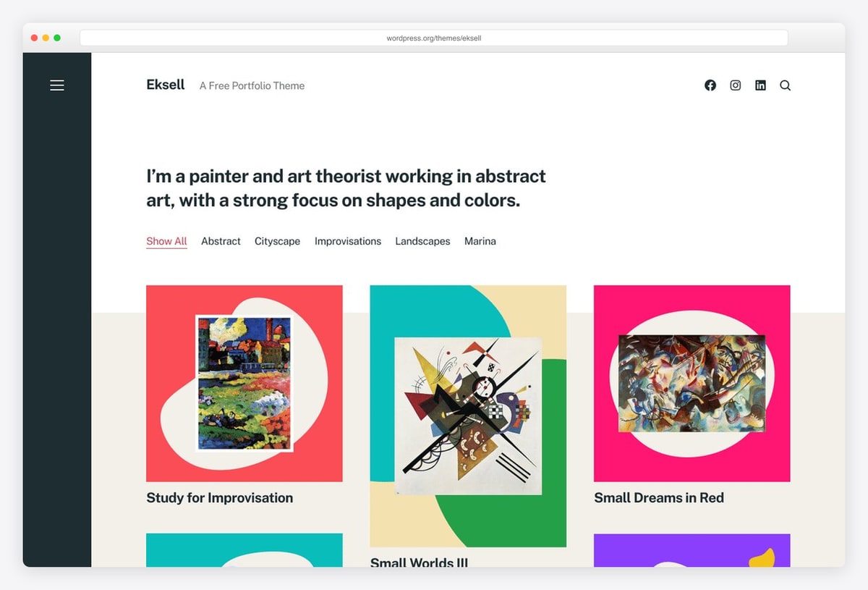This screenshot has width=868, height=590.
Task: Filter portfolio by Abstract
Action: coord(221,241)
